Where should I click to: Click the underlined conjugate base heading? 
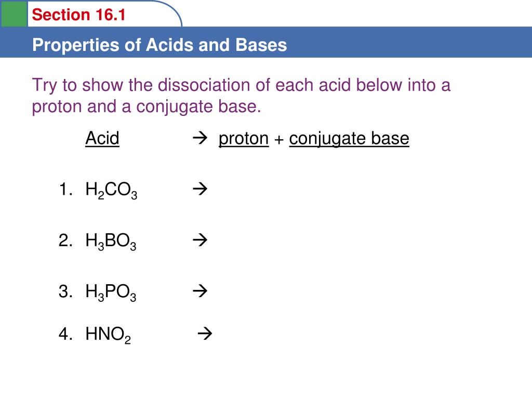[349, 139]
